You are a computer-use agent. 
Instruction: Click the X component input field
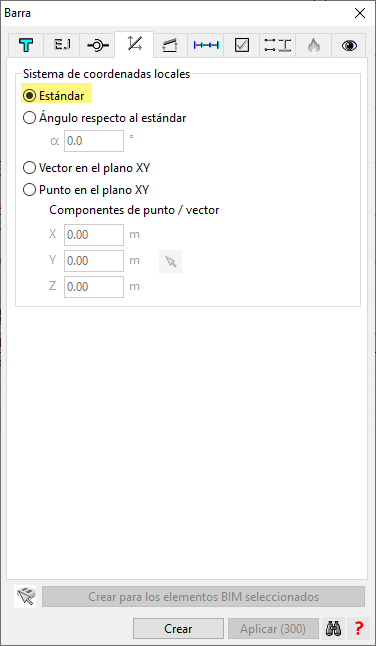tap(94, 235)
